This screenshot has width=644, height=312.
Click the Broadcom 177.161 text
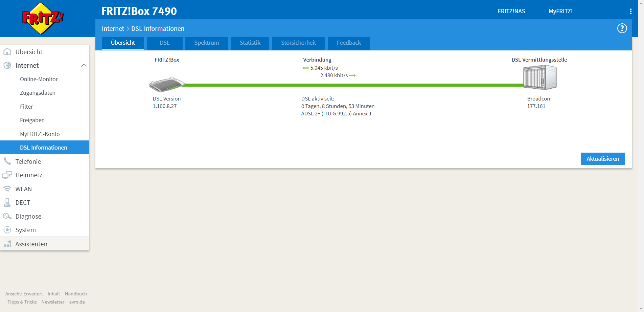[x=539, y=102]
